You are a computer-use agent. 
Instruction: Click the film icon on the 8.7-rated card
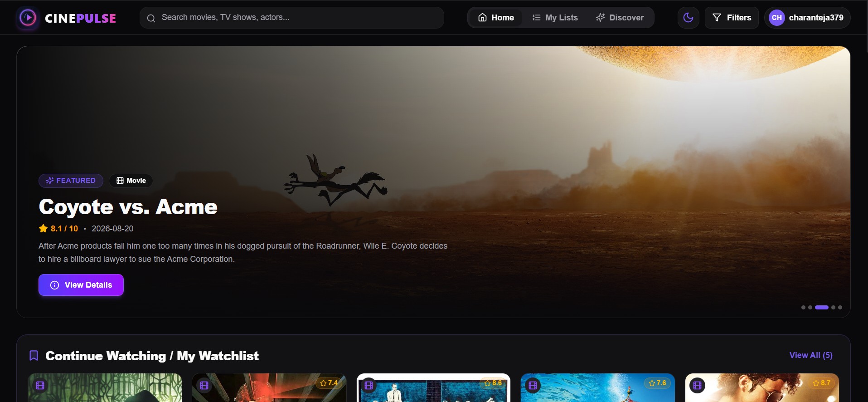[x=698, y=386]
